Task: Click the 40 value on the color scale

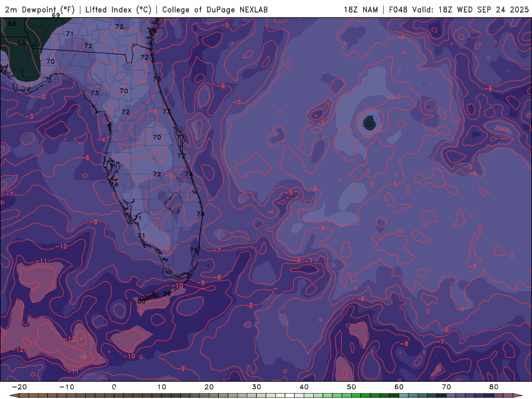Action: coord(304,387)
